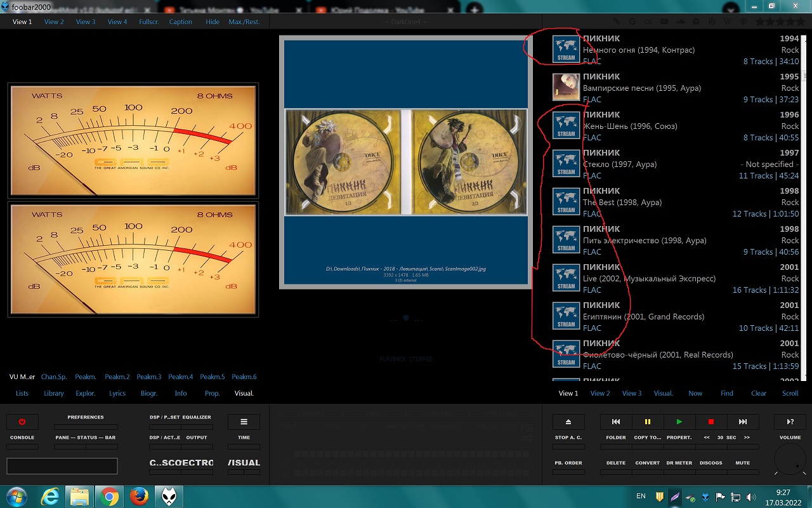812x508 pixels.
Task: Stop playback with the red stop button
Action: point(711,422)
